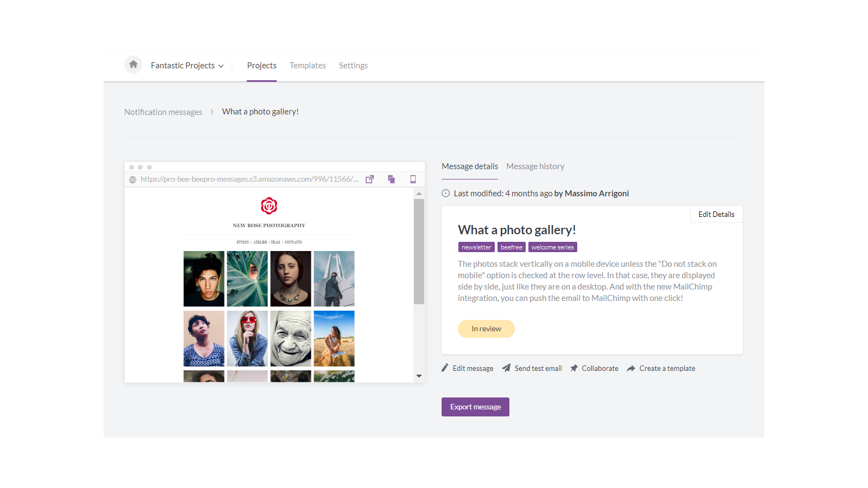
Task: Open the Message details tab
Action: [x=470, y=166]
